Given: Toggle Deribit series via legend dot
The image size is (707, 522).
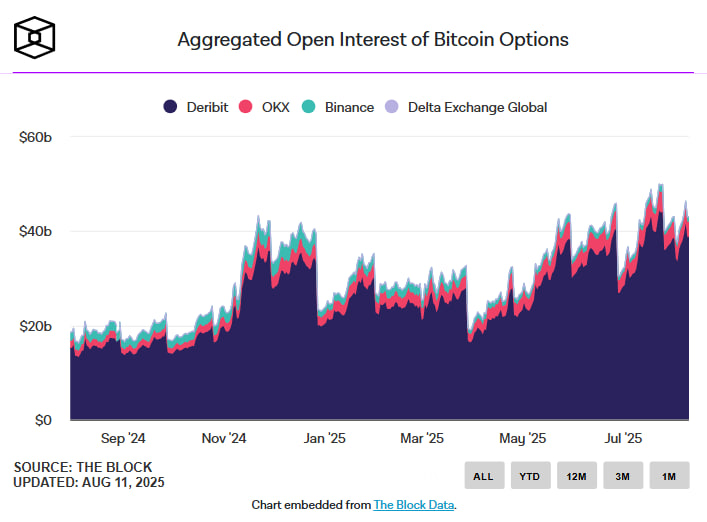Looking at the screenshot, I should (171, 107).
